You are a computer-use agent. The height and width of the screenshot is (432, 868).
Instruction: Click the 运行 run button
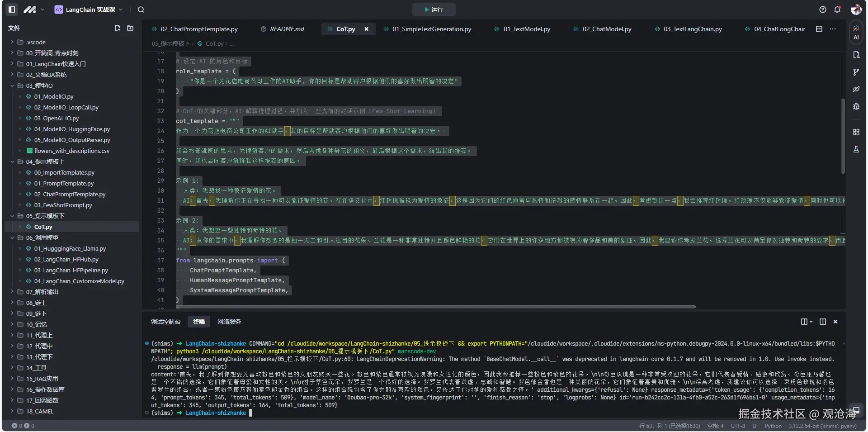point(434,9)
